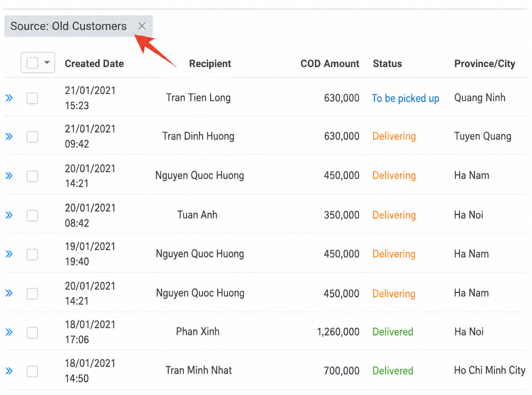Click the date 20/01/2021 08:42
Viewport: 532px width, 395px height.
tap(90, 215)
